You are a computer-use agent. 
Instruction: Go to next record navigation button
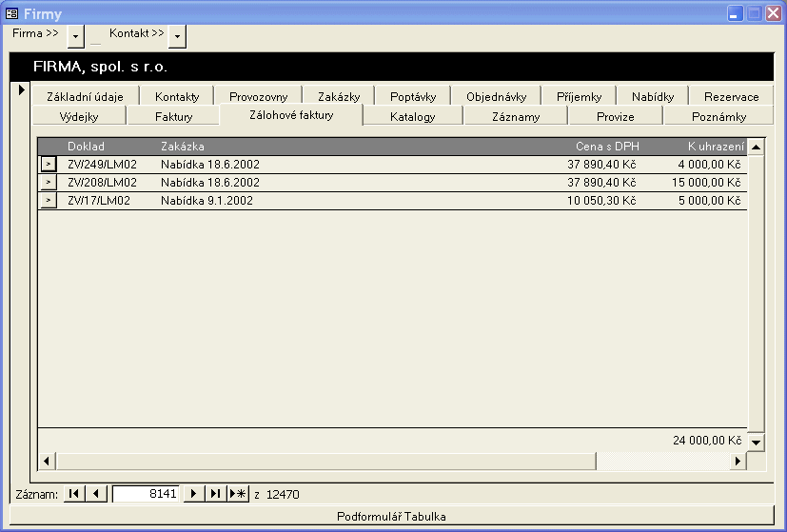click(x=193, y=494)
